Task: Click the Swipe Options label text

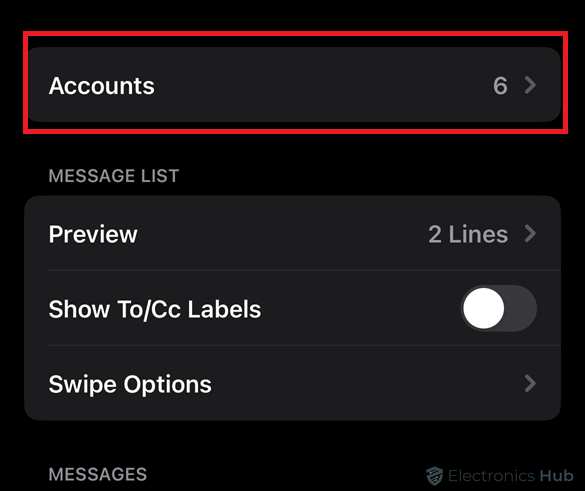Action: pyautogui.click(x=130, y=385)
